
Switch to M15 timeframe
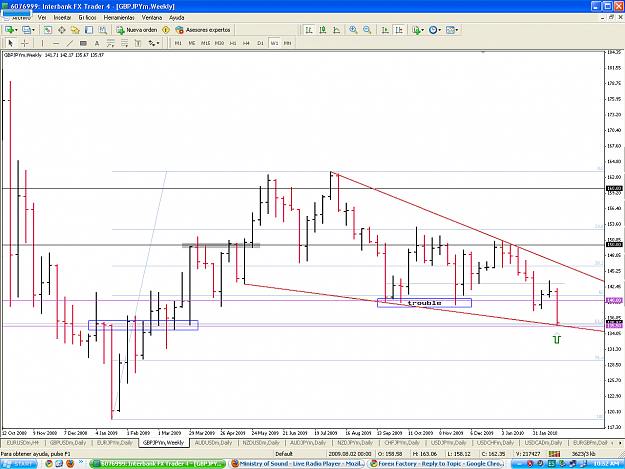coord(205,43)
